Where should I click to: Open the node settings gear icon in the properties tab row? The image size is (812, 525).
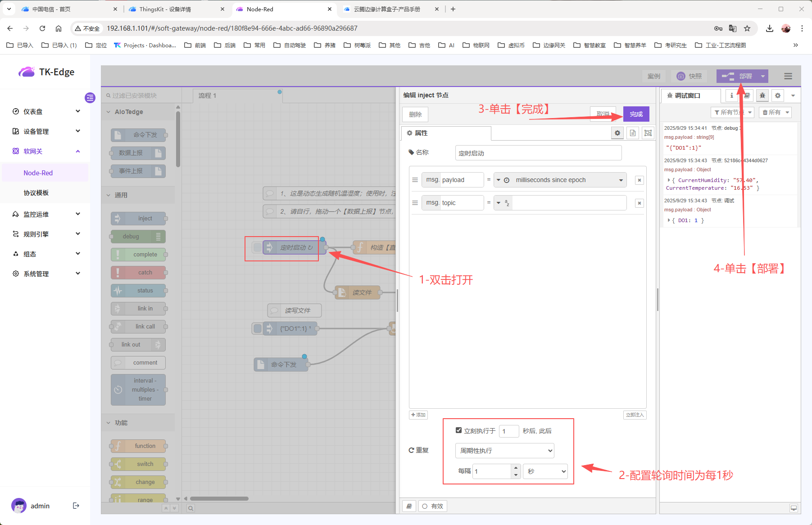tap(617, 133)
